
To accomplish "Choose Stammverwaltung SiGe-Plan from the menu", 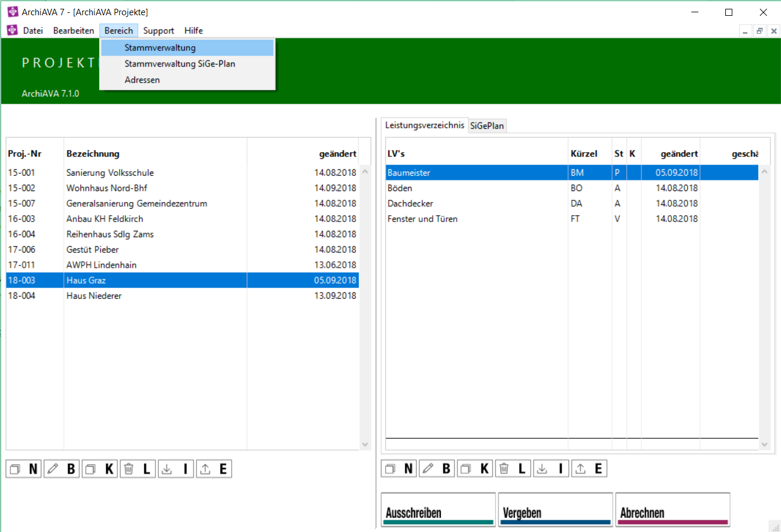I will tap(187, 64).
